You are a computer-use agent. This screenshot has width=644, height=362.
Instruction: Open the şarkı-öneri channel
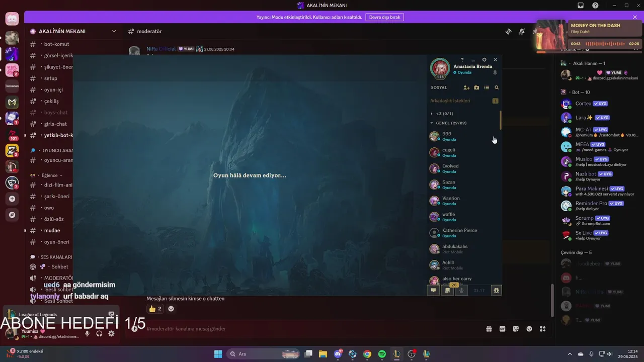tap(50, 196)
